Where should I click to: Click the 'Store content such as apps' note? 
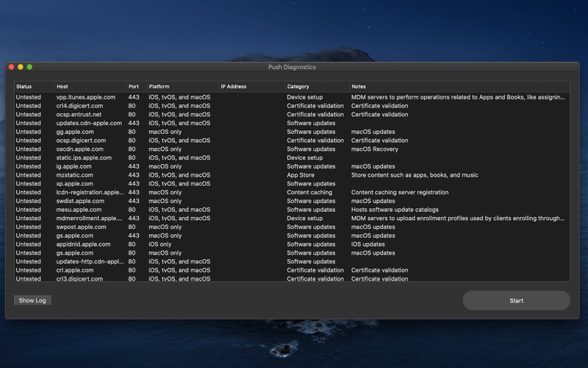(x=415, y=175)
